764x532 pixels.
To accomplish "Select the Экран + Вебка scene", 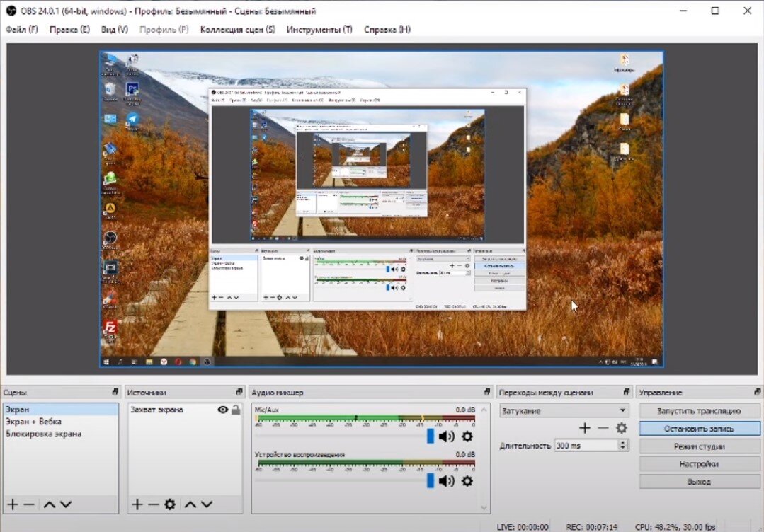I will (60, 422).
